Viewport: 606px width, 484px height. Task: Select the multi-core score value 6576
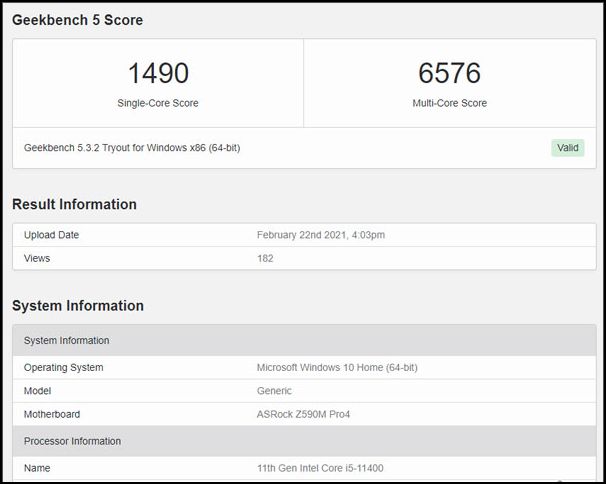[449, 73]
